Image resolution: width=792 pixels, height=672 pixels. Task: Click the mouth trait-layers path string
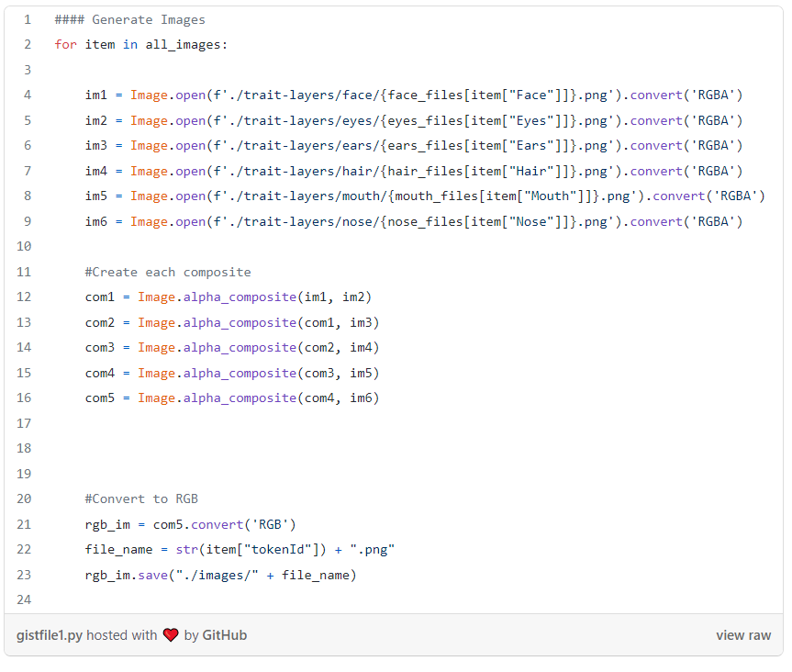(425, 196)
